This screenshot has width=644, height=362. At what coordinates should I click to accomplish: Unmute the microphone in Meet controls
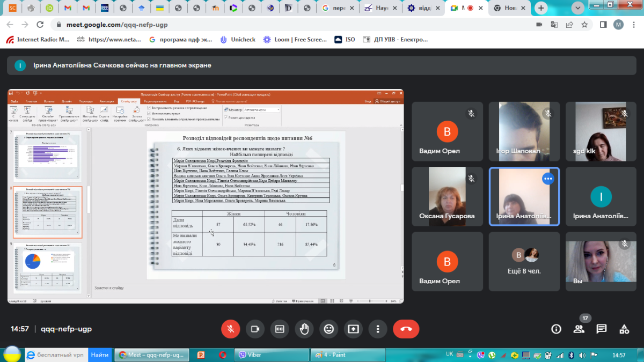pos(230,329)
